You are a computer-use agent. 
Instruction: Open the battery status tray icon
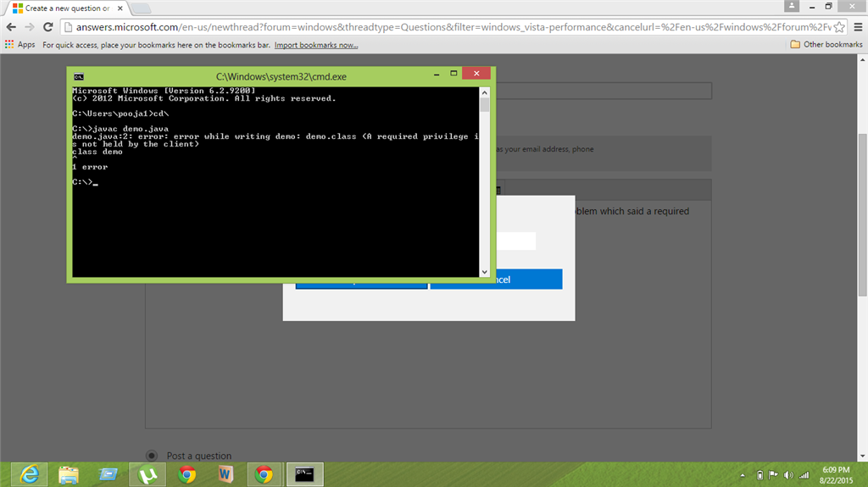[x=760, y=475]
